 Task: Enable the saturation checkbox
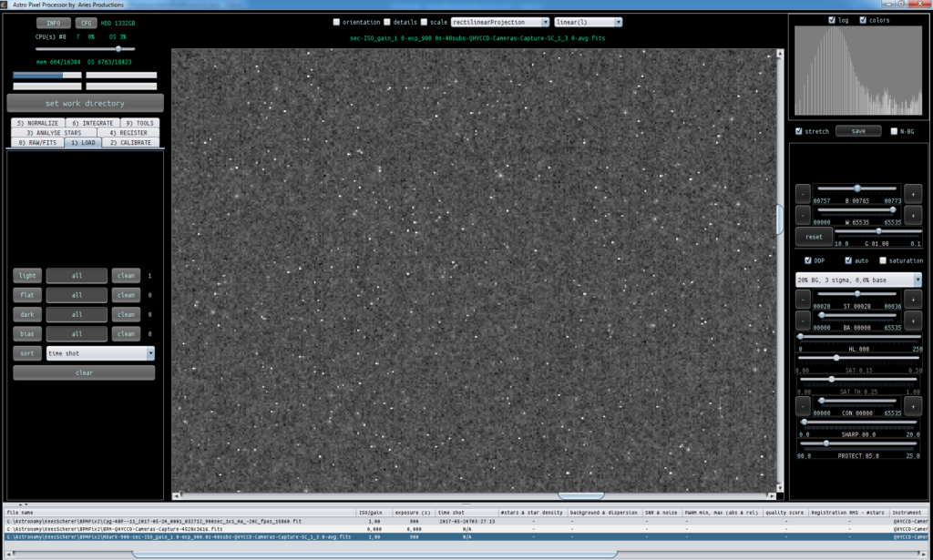pyautogui.click(x=883, y=260)
